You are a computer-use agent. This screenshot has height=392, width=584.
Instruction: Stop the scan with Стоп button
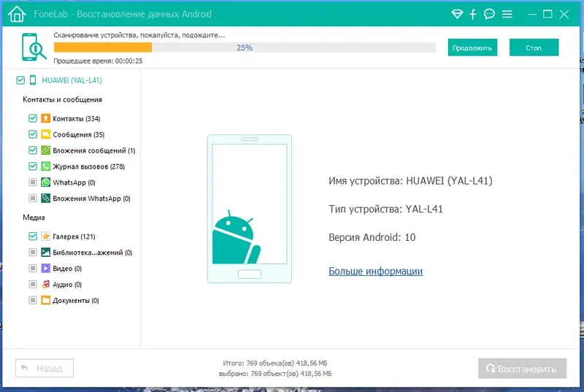click(534, 47)
